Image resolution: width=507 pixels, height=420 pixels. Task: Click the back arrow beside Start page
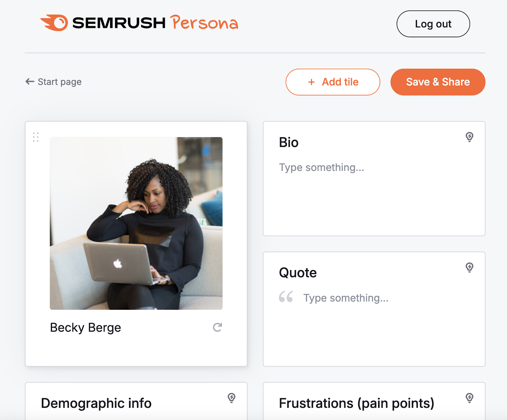pyautogui.click(x=29, y=81)
